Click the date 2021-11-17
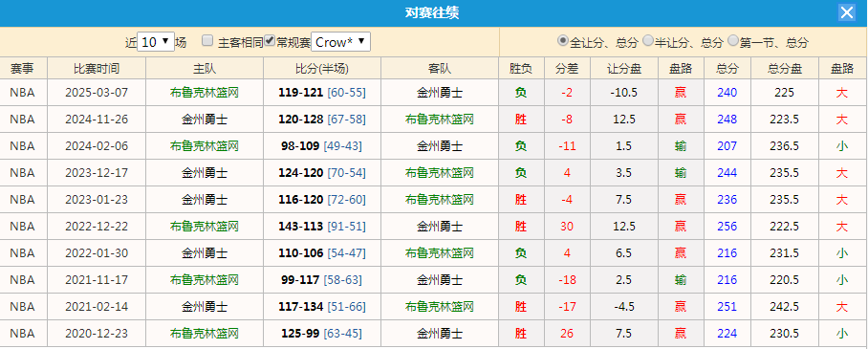The image size is (868, 349). [97, 280]
